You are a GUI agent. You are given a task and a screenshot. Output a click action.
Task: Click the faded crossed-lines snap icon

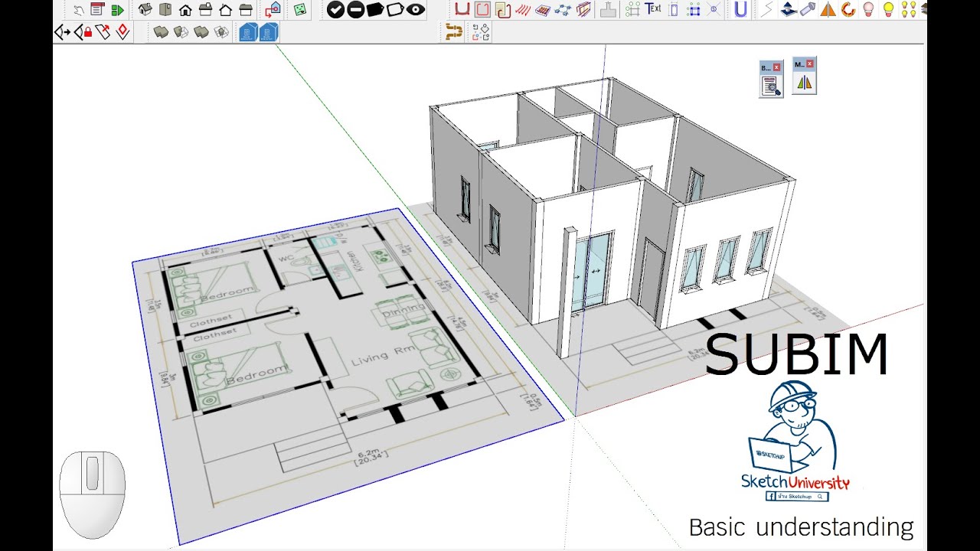click(x=714, y=10)
